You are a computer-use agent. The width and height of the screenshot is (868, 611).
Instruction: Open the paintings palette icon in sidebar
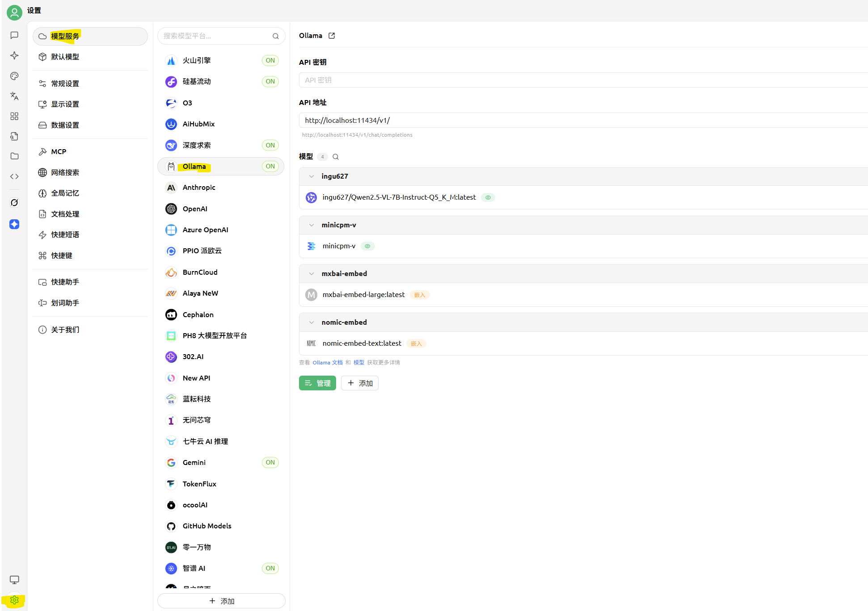(x=14, y=76)
